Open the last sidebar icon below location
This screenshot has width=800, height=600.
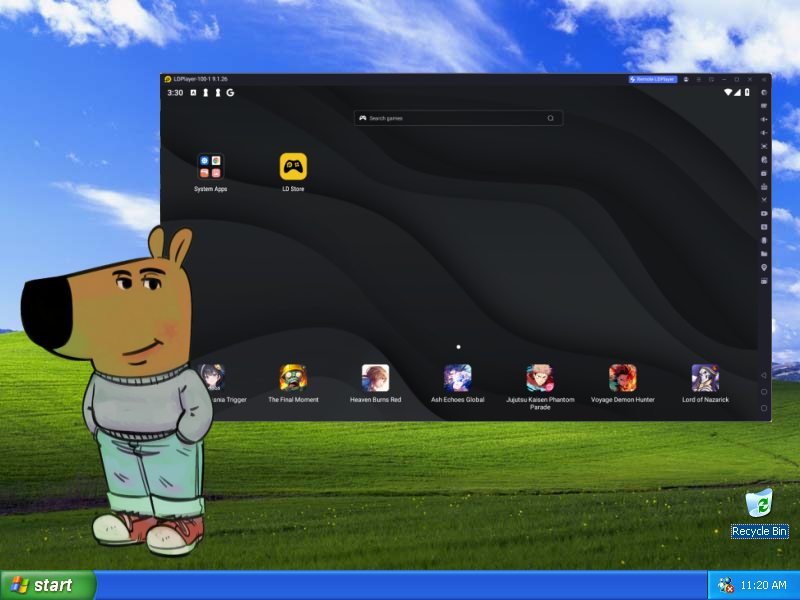[x=764, y=281]
